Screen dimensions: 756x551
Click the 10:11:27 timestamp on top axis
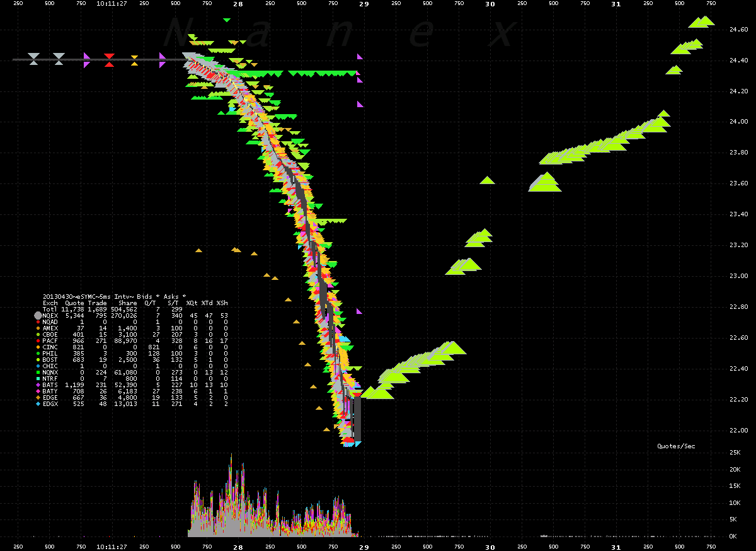click(113, 4)
